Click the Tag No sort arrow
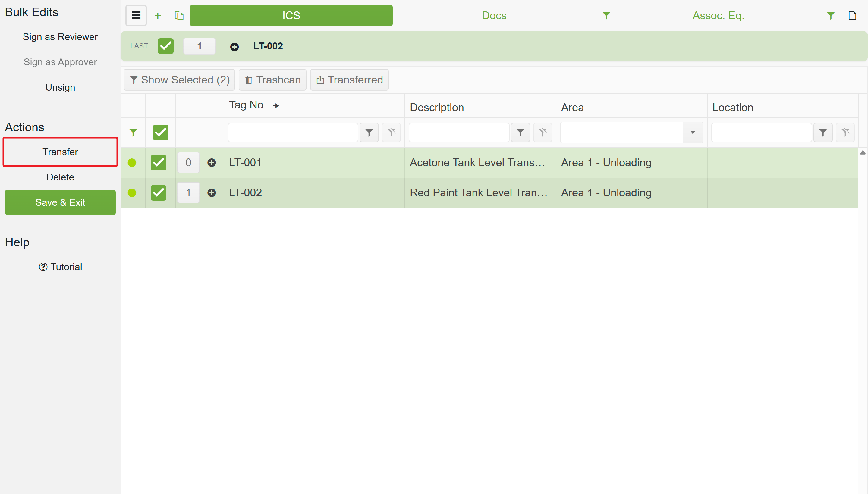868x494 pixels. coord(276,106)
